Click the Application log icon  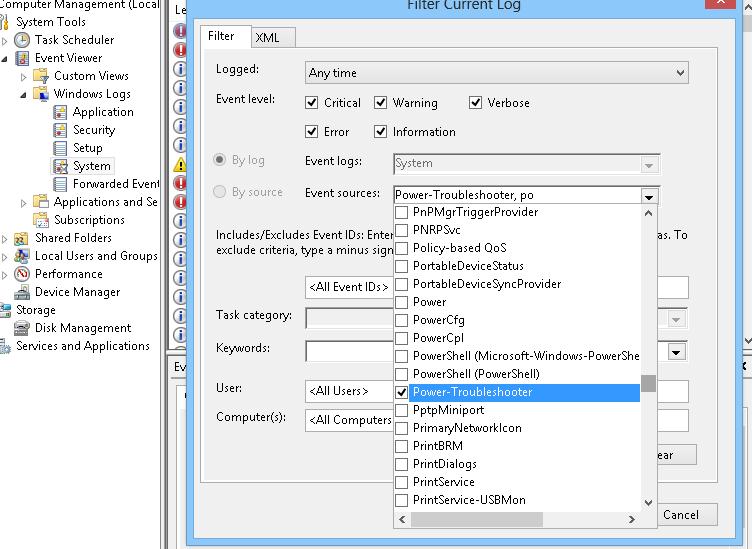60,112
